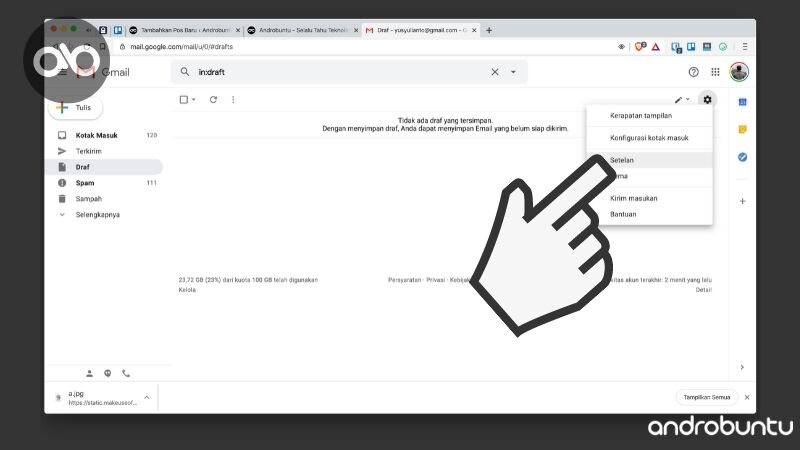Viewport: 800px width, 450px height.
Task: Expand the a.jpg download options chevron
Action: point(147,397)
